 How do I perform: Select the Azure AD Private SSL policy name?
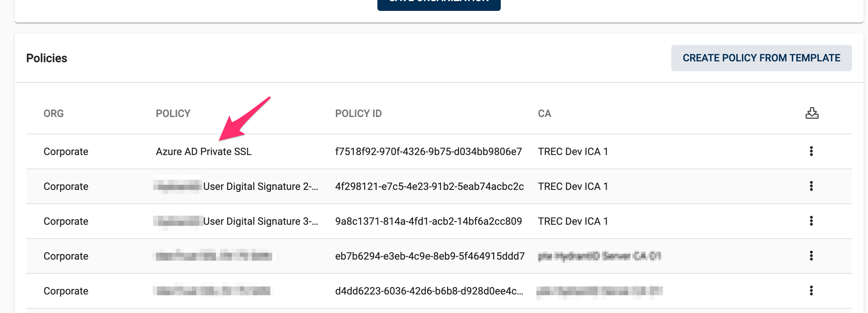204,151
